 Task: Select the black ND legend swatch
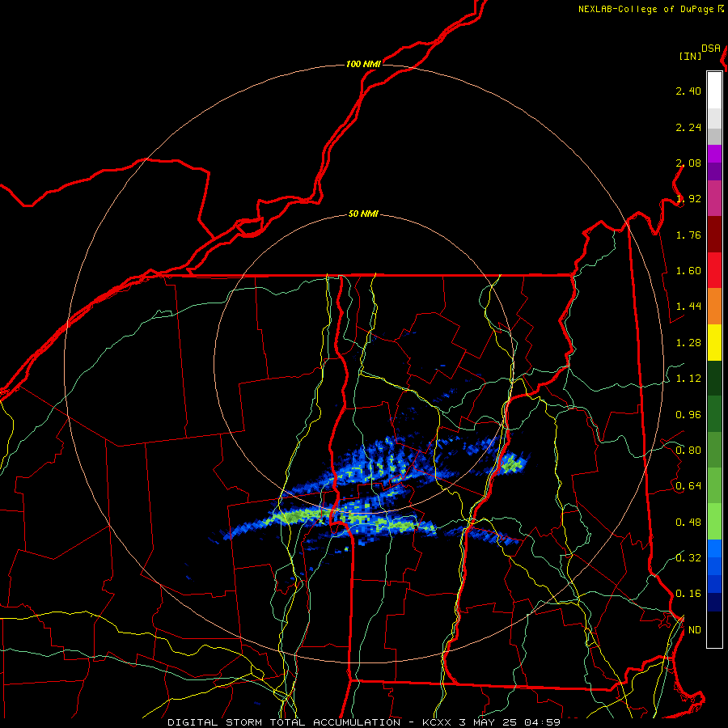(x=714, y=629)
